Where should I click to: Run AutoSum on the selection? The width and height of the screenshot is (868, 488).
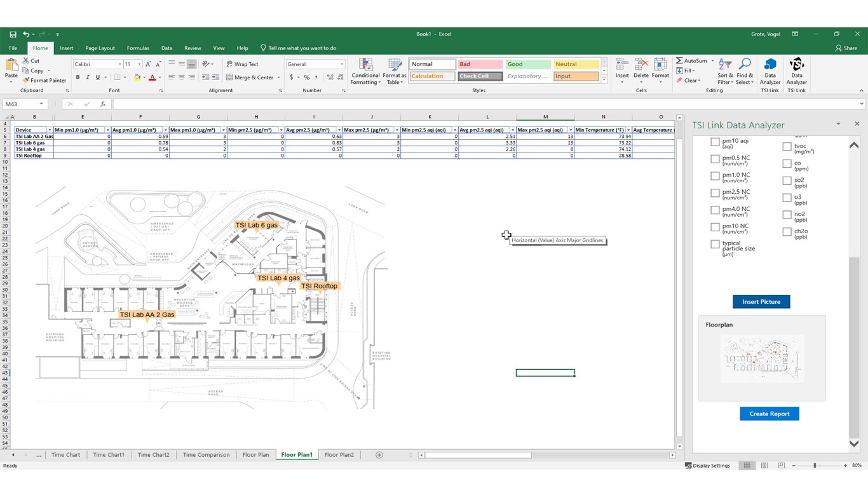click(691, 61)
